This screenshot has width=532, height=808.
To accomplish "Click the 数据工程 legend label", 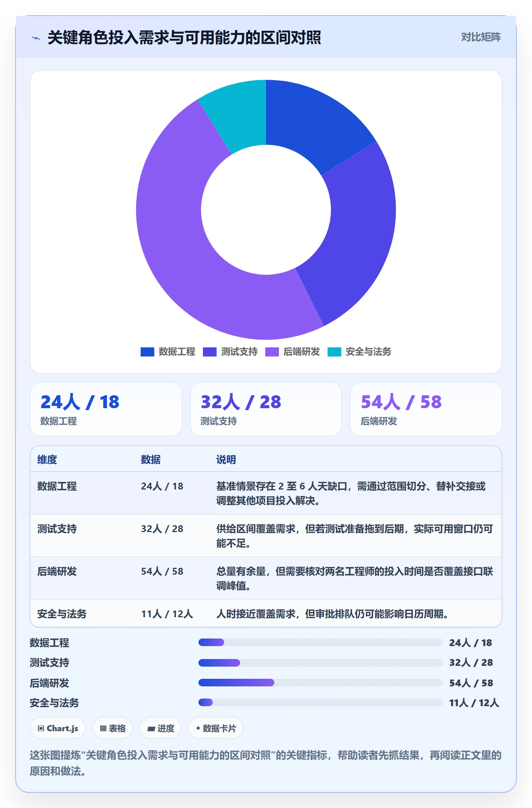I will pos(177,352).
